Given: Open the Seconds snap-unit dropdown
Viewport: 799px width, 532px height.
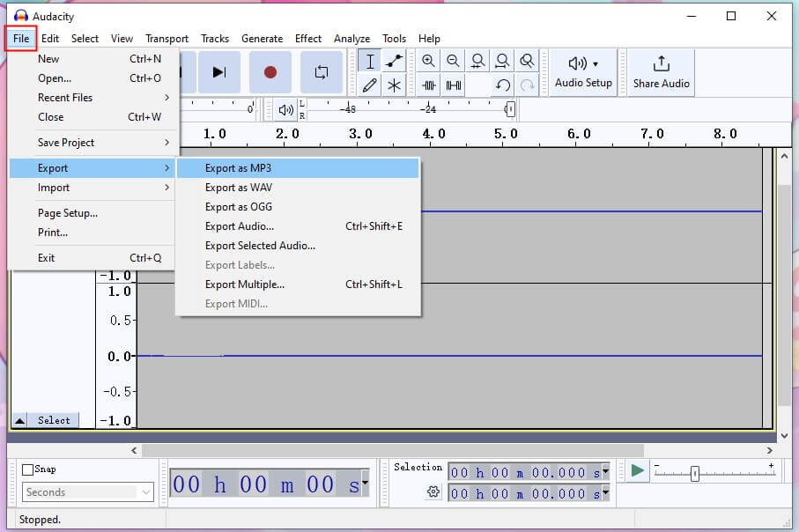Looking at the screenshot, I should (87, 491).
